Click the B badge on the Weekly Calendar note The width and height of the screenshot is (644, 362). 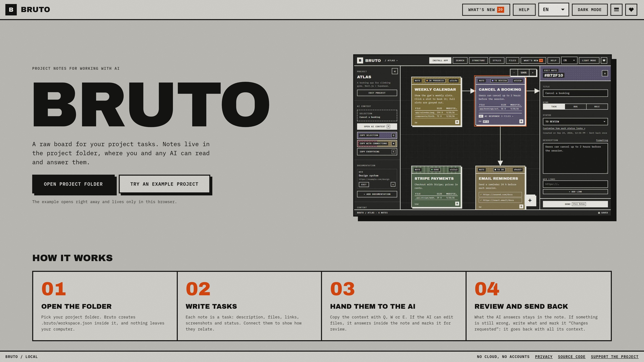pyautogui.click(x=457, y=122)
